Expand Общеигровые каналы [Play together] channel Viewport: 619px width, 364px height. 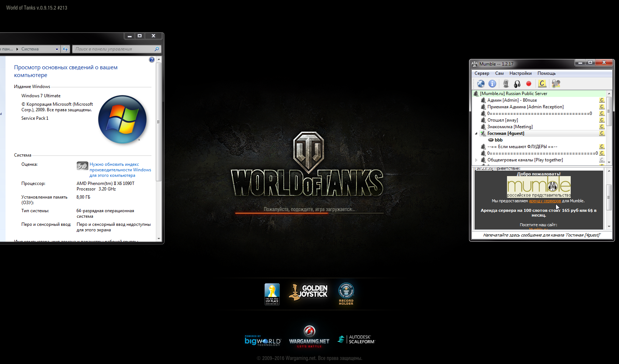[x=476, y=160]
